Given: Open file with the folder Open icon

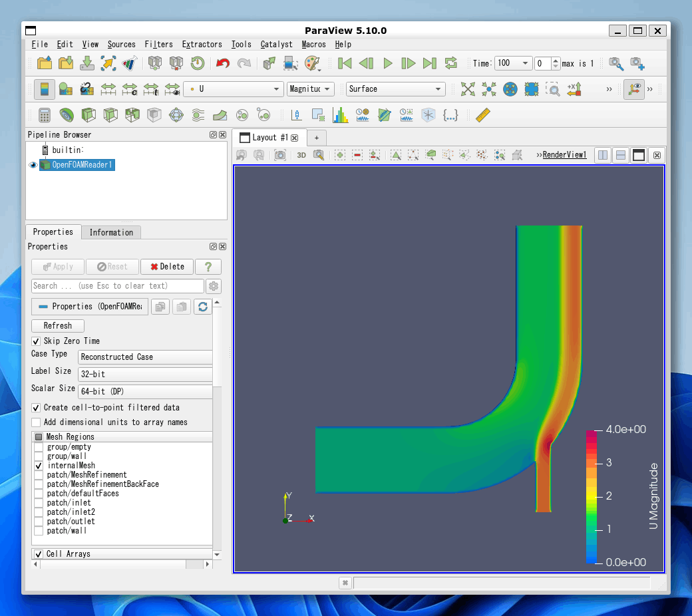Looking at the screenshot, I should tap(44, 63).
